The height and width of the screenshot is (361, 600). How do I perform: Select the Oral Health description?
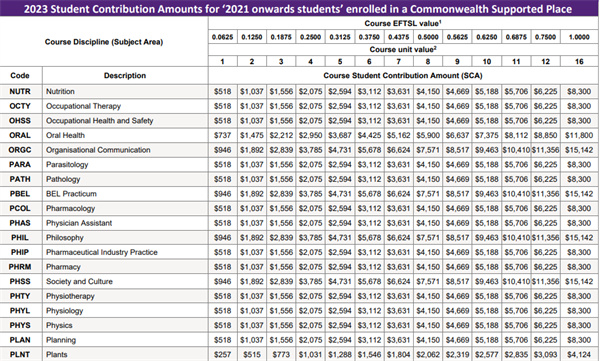(65, 135)
